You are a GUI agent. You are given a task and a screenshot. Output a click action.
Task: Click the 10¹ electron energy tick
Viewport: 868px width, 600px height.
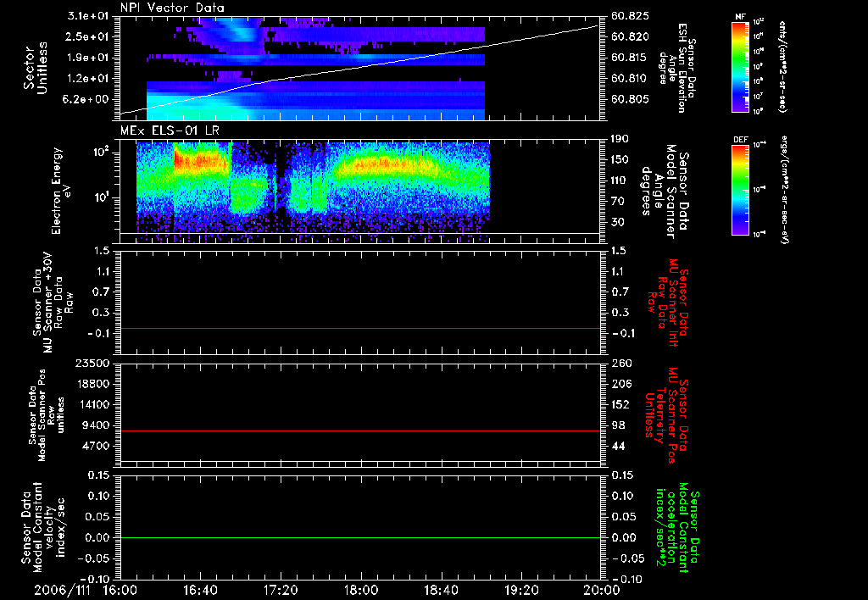pos(102,197)
